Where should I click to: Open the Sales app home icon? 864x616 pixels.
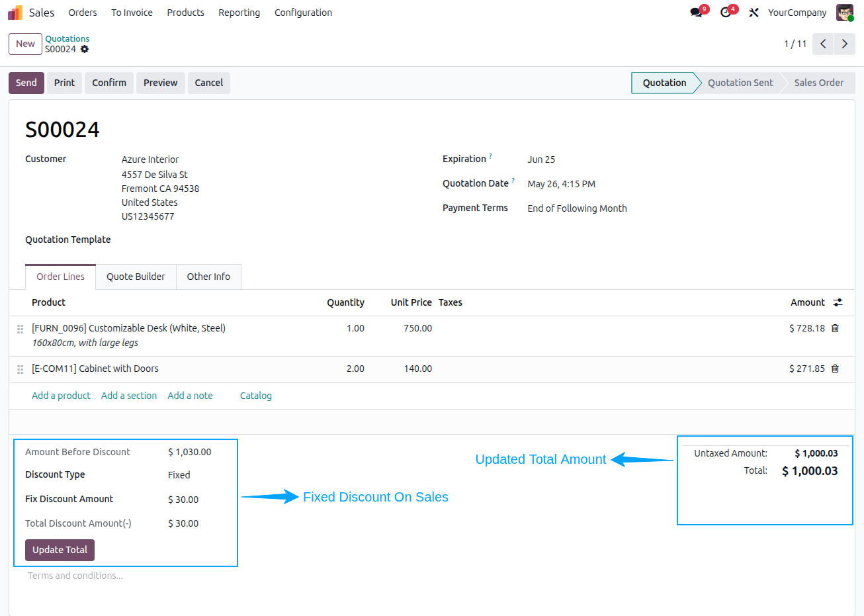[15, 13]
